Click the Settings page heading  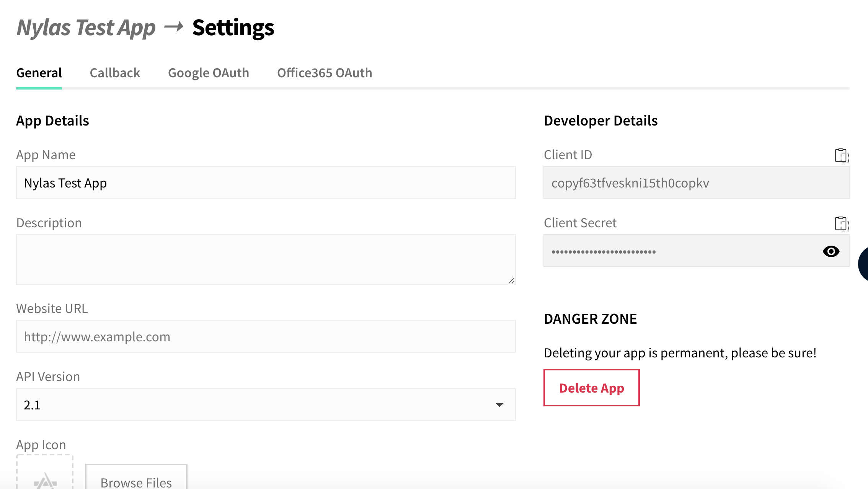(x=233, y=28)
